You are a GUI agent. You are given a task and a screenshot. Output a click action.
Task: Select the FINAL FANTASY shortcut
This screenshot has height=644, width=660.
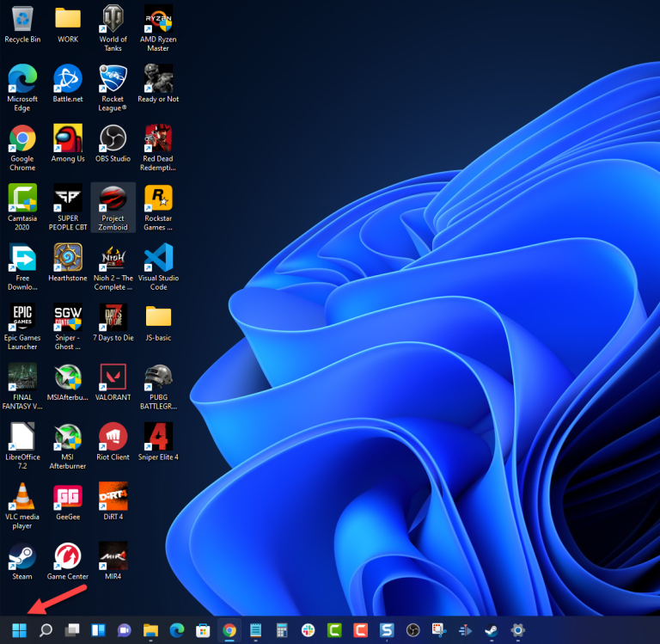[x=22, y=387]
